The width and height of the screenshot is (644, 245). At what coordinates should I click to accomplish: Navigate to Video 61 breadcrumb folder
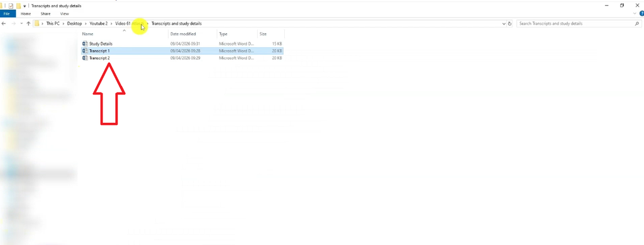[x=129, y=23]
